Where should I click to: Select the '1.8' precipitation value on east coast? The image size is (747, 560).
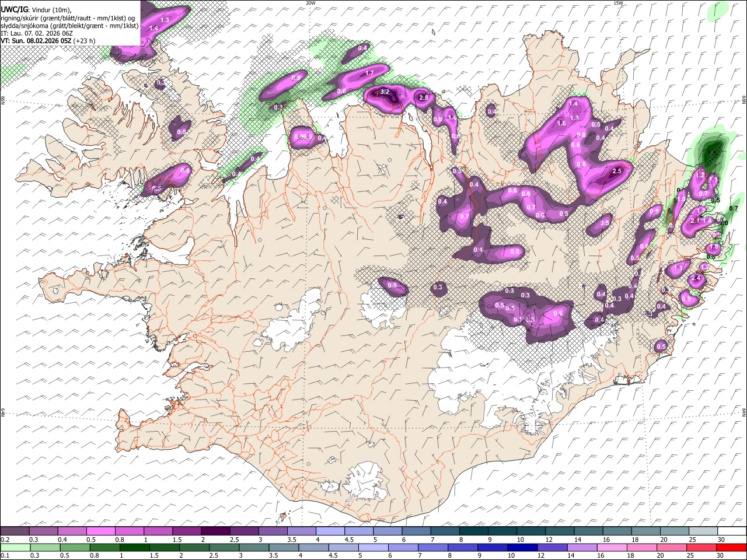(x=713, y=247)
